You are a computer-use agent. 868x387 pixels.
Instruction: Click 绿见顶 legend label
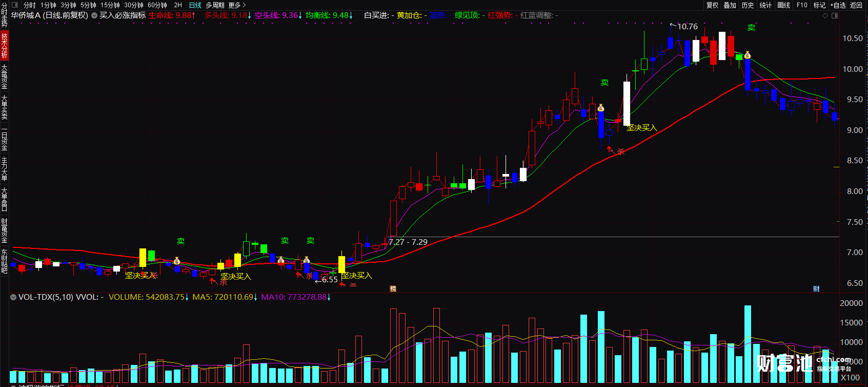(470, 15)
